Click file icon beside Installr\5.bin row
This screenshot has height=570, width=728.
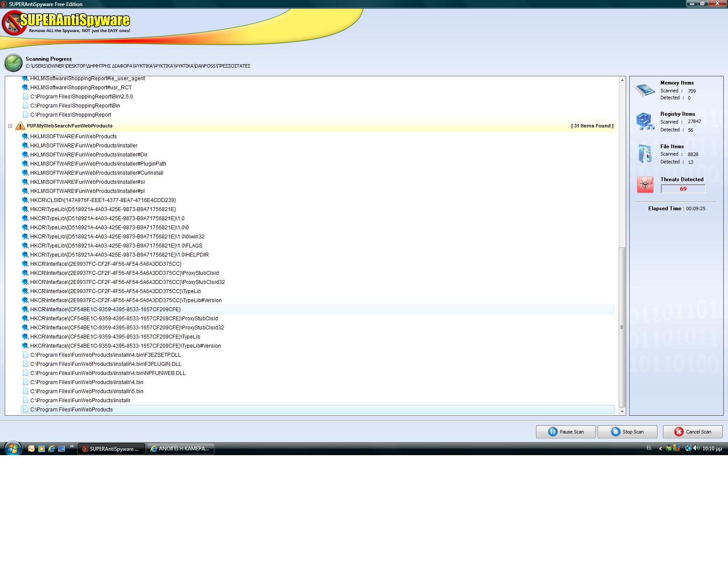pyautogui.click(x=25, y=391)
